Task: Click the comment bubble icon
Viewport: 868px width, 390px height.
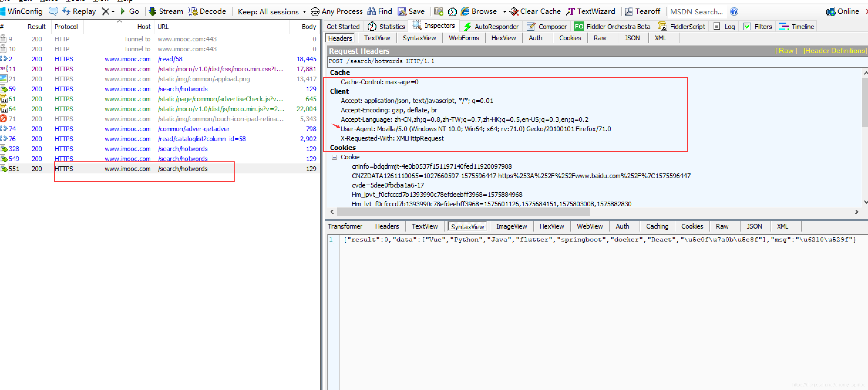Action: (x=53, y=11)
